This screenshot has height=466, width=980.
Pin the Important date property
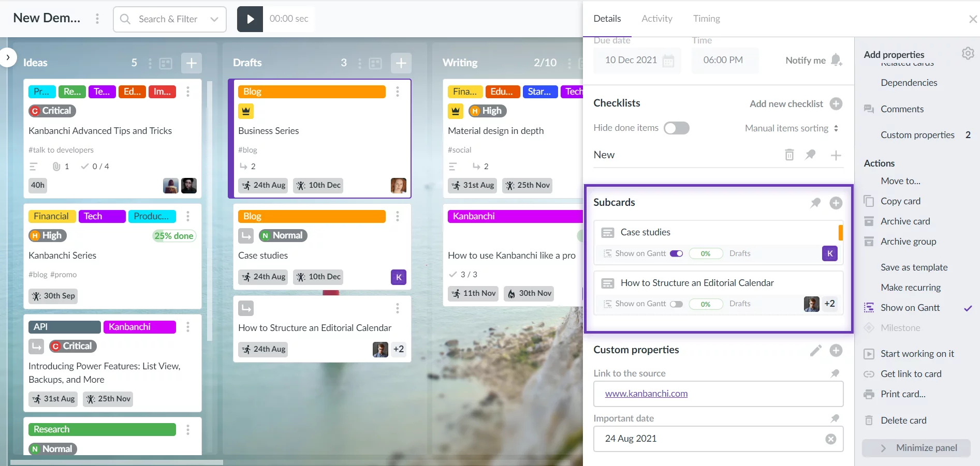click(x=835, y=418)
